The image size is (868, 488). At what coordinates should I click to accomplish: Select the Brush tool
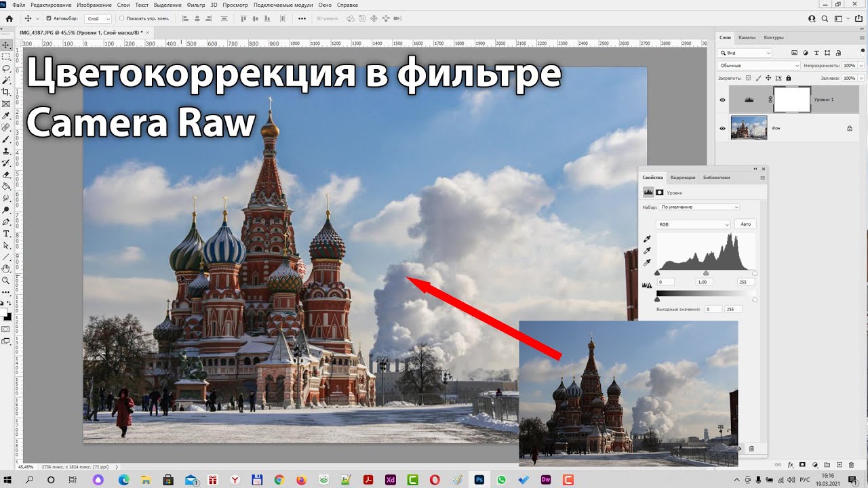6,139
